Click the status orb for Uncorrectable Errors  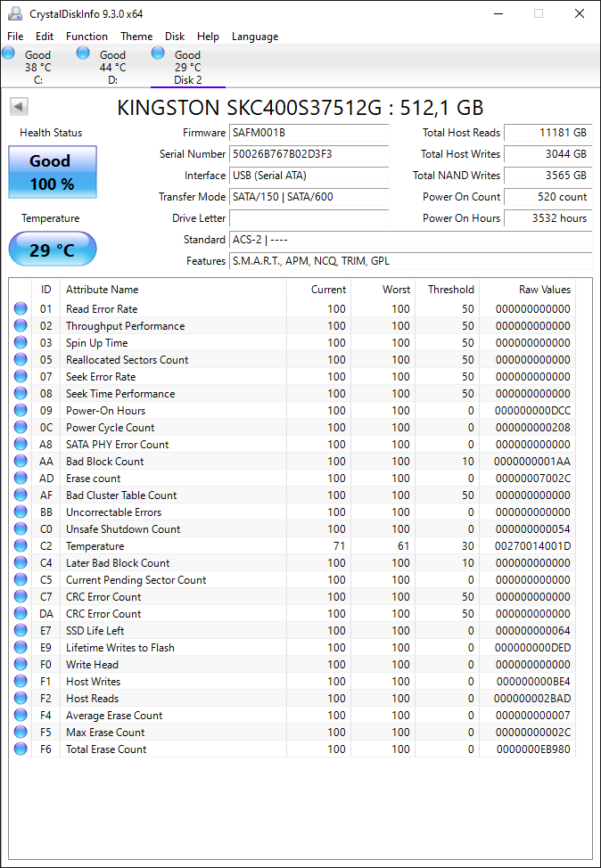(x=21, y=512)
